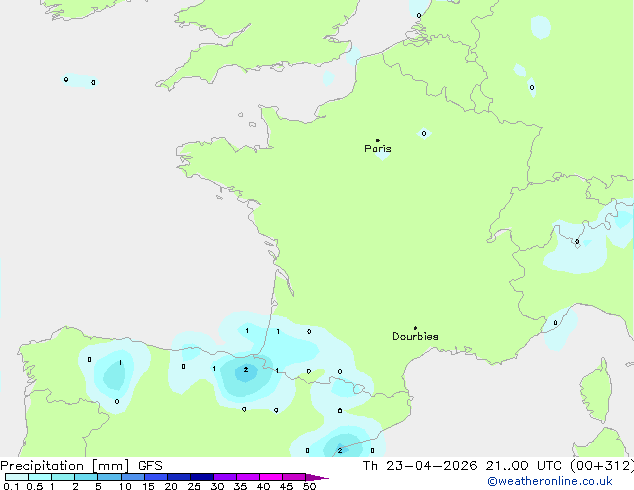Pick the 10–15 mm blue legend swatch
The image size is (634, 490).
click(x=132, y=477)
